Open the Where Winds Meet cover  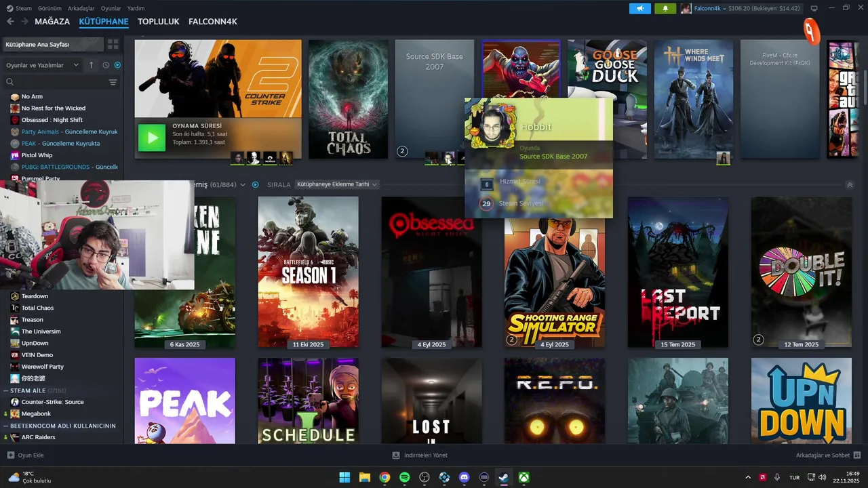click(694, 99)
